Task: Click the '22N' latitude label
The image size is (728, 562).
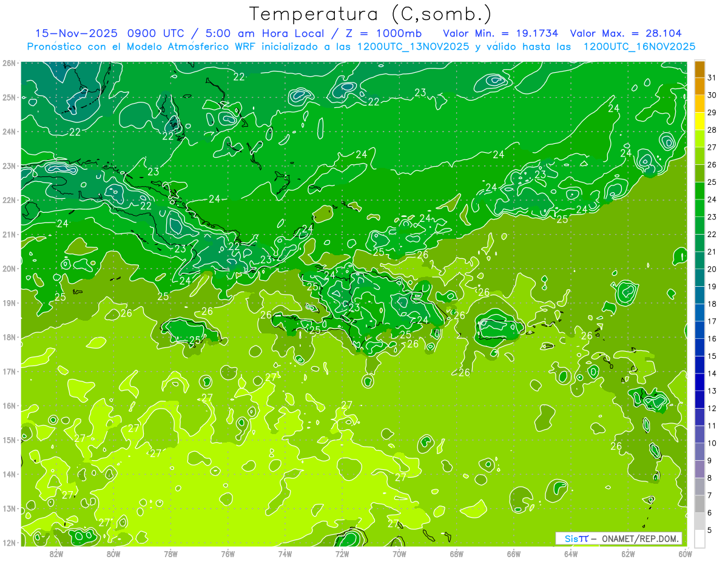Action: tap(9, 200)
